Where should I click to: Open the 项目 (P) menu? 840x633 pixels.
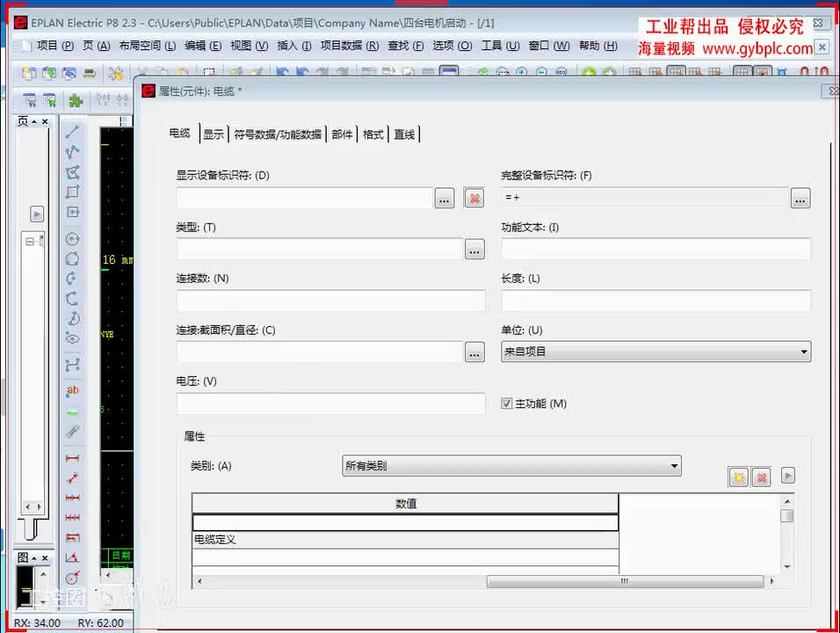click(x=54, y=46)
